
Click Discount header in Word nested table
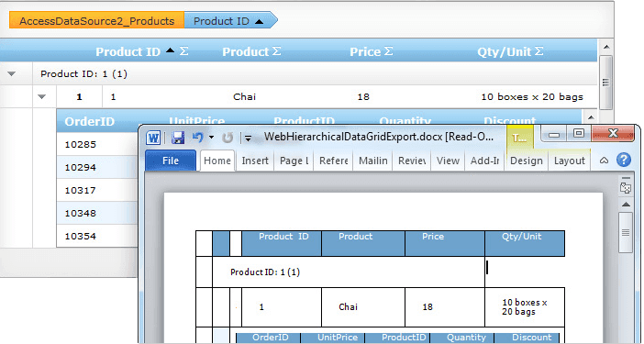point(527,338)
